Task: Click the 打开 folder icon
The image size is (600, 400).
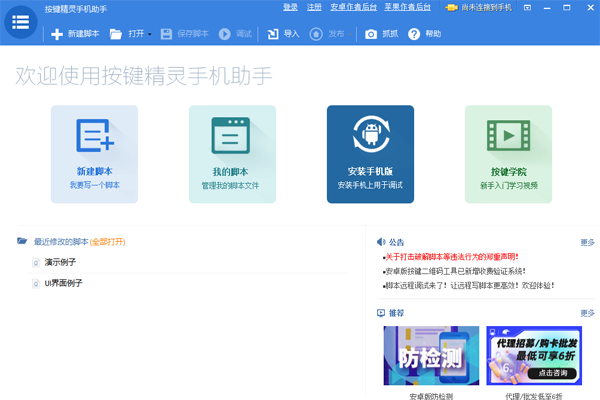Action: [116, 34]
